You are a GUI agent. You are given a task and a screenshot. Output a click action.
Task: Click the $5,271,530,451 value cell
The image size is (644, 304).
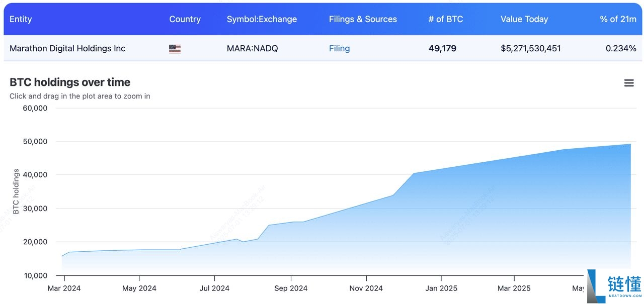[x=530, y=49]
